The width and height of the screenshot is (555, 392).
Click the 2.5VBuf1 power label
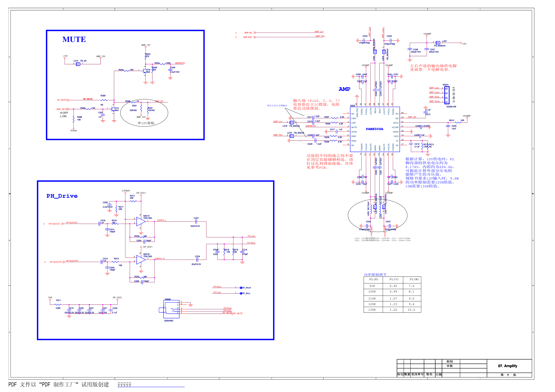(126, 191)
